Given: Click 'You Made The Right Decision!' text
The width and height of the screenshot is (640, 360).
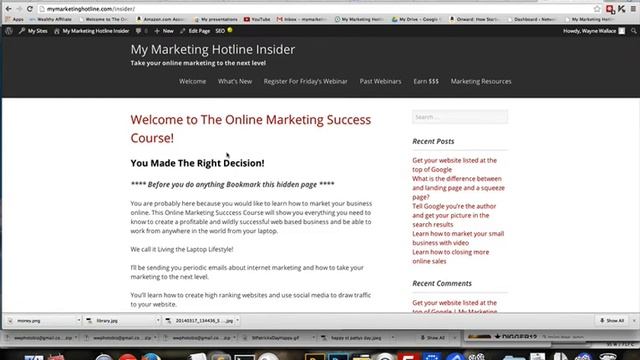Looking at the screenshot, I should [198, 163].
